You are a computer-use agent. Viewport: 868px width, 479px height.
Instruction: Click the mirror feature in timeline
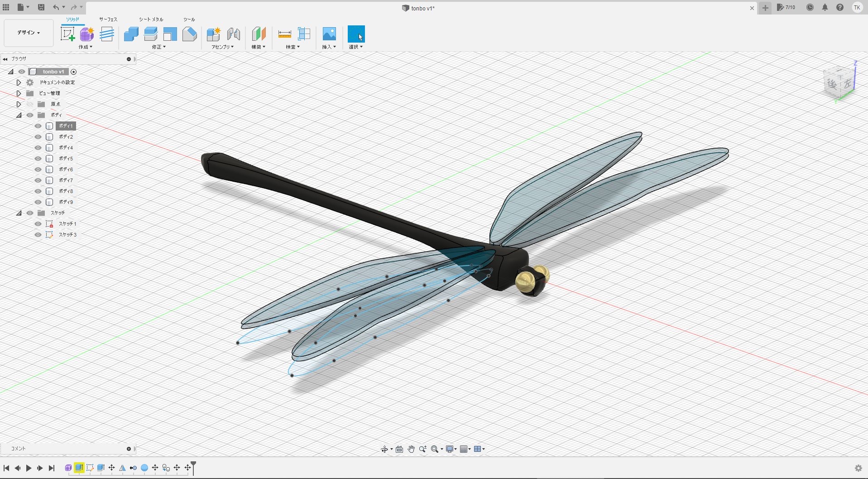122,468
